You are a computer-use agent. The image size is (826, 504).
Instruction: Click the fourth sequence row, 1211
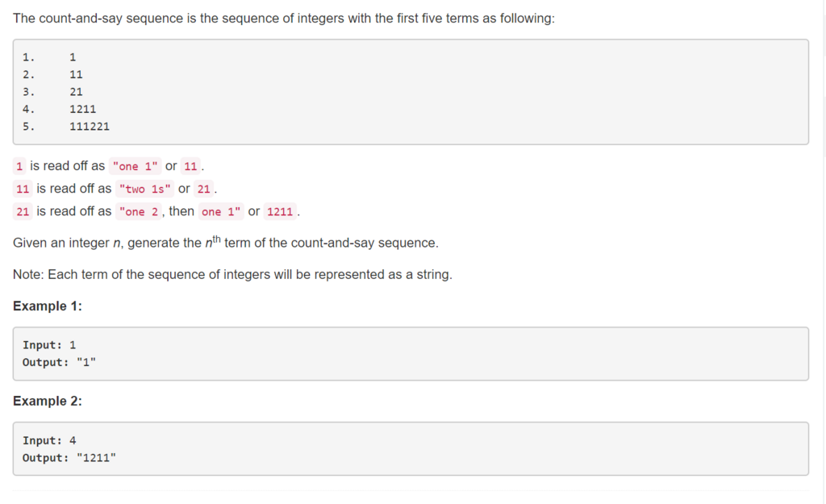59,109
